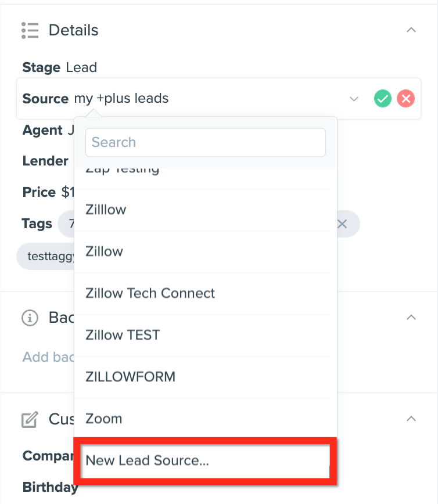This screenshot has height=504, width=438.
Task: Confirm source with green checkmark icon
Action: pyautogui.click(x=383, y=98)
